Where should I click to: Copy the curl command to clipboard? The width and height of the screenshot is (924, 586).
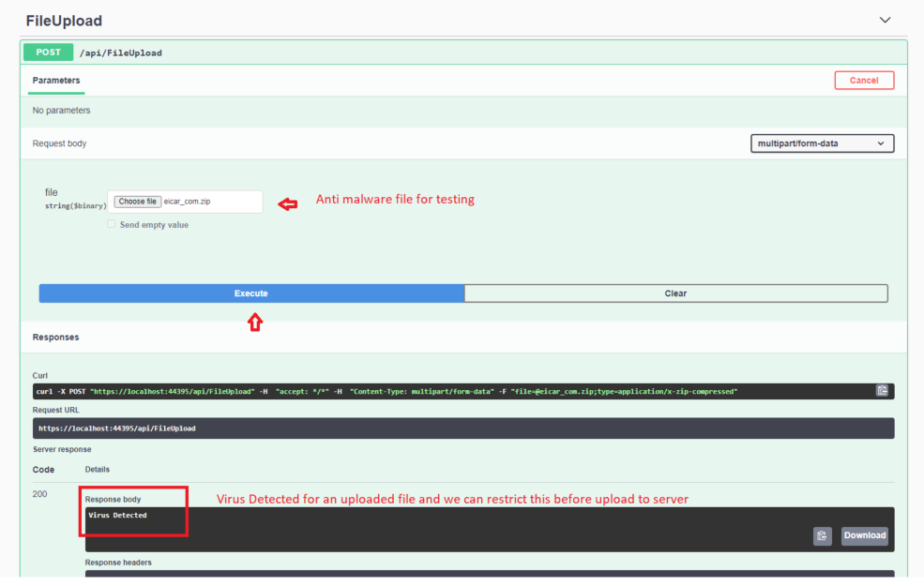click(x=882, y=390)
